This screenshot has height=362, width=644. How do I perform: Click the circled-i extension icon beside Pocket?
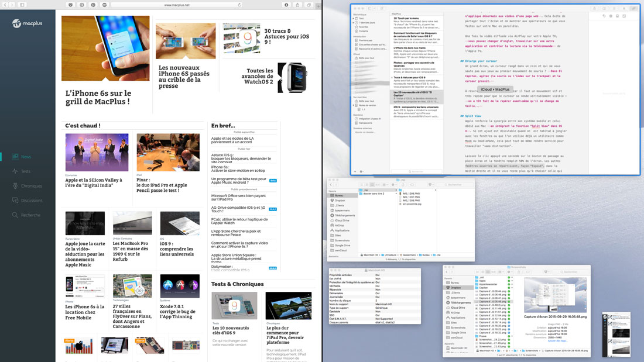pos(82,5)
